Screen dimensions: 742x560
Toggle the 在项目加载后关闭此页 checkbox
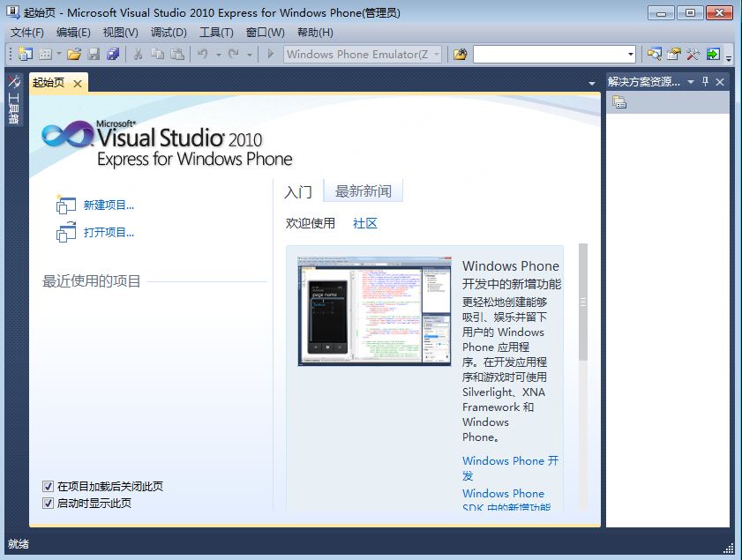coord(48,486)
